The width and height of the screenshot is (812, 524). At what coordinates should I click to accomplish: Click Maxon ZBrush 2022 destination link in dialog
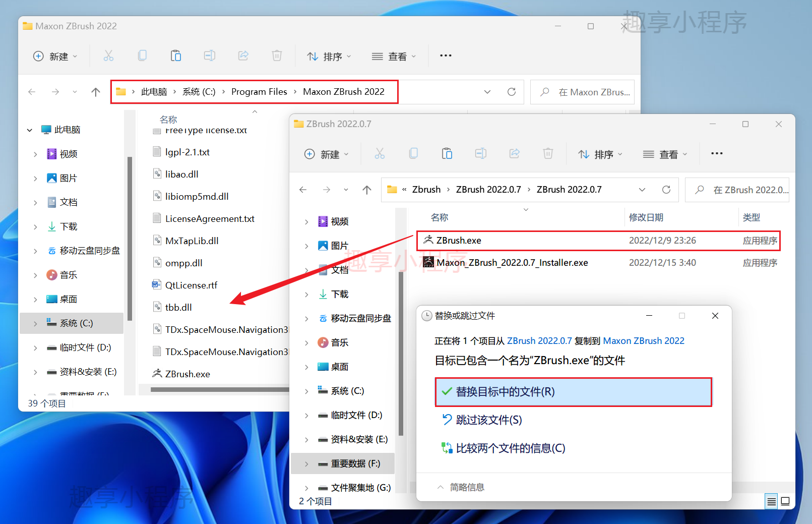click(x=644, y=341)
